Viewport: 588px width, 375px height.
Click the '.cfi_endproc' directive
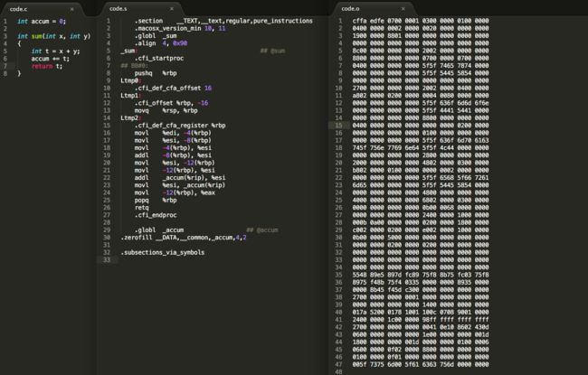coord(156,215)
